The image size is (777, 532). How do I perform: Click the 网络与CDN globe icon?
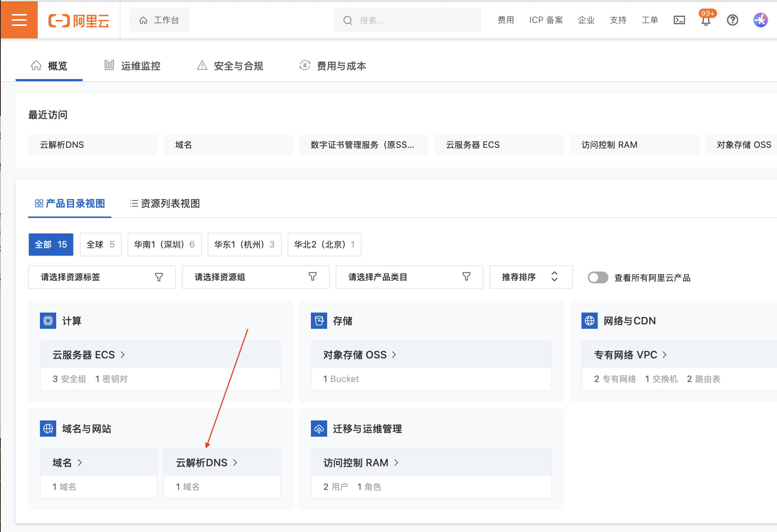pos(590,321)
